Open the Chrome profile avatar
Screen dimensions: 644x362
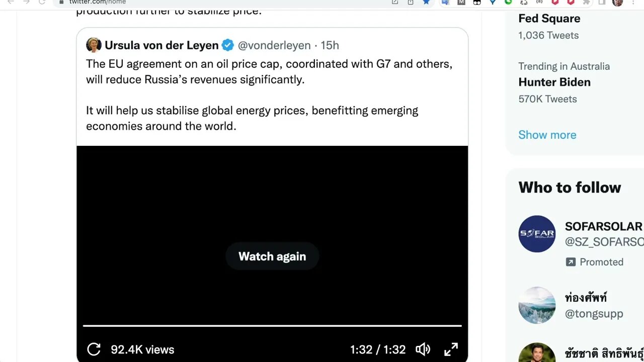coord(617,2)
